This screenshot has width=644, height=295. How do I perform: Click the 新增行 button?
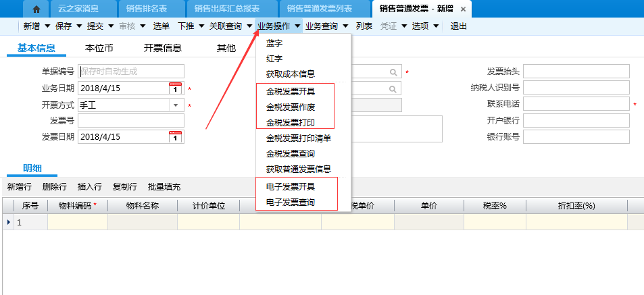tap(20, 186)
